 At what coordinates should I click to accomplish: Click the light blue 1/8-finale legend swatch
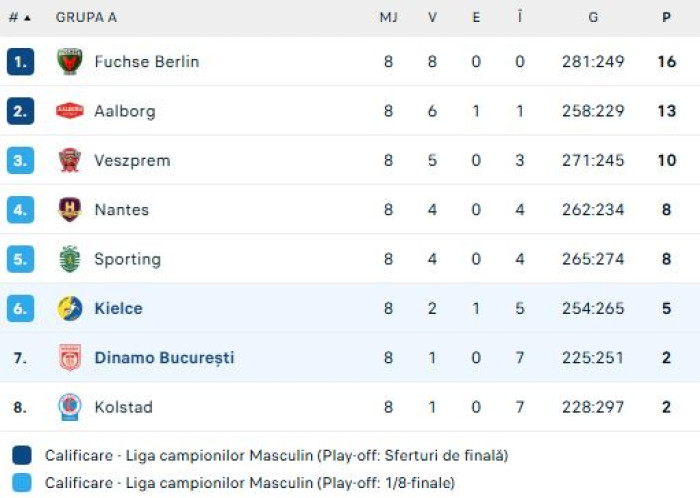[x=22, y=482]
